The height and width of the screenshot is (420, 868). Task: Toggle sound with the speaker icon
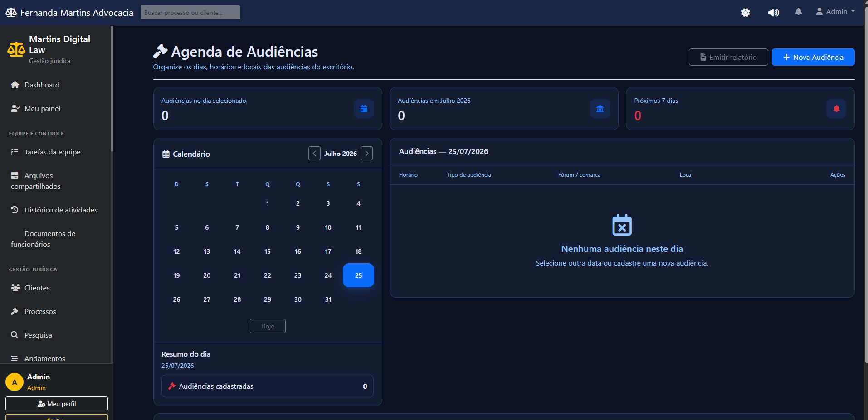tap(773, 12)
